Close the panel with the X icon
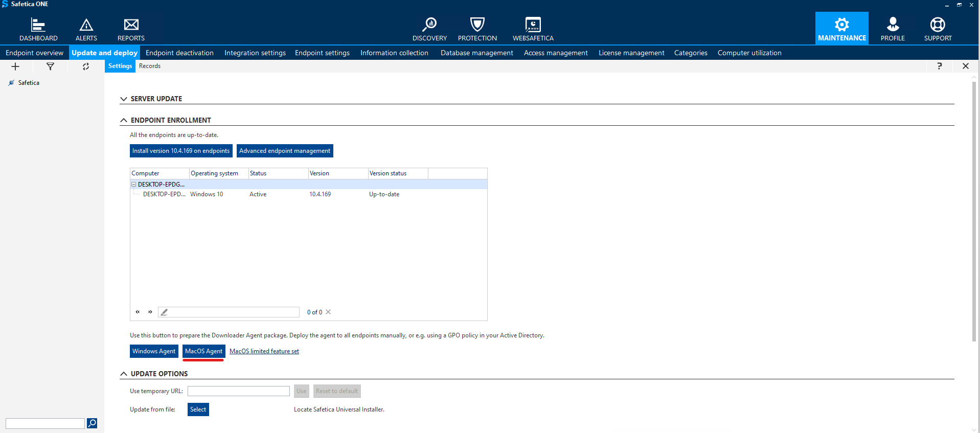 tap(965, 66)
